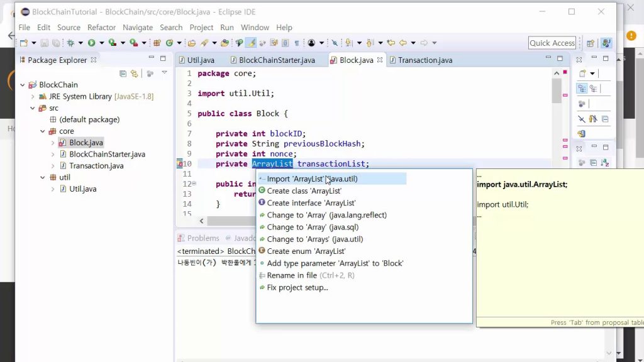Image resolution: width=644 pixels, height=362 pixels.
Task: Open the Debug dropdown arrow
Action: [x=80, y=43]
